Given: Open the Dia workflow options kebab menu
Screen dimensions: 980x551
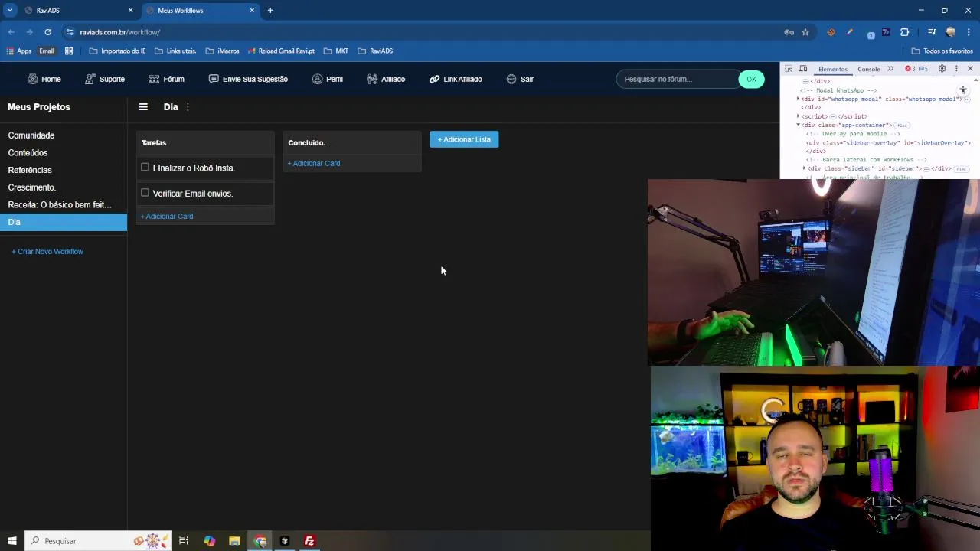Looking at the screenshot, I should (188, 107).
